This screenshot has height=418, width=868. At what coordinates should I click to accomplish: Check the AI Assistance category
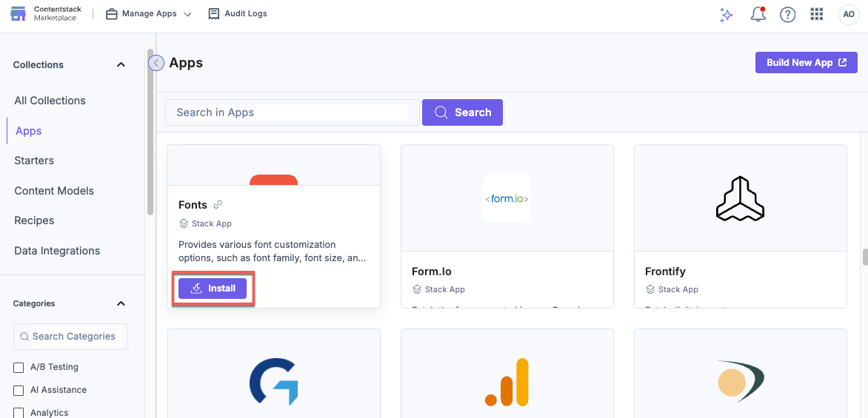(19, 390)
